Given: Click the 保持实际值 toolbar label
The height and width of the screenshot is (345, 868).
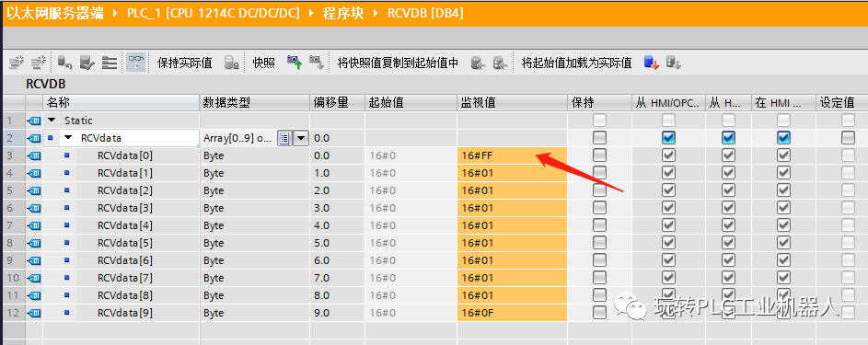Looking at the screenshot, I should (184, 63).
